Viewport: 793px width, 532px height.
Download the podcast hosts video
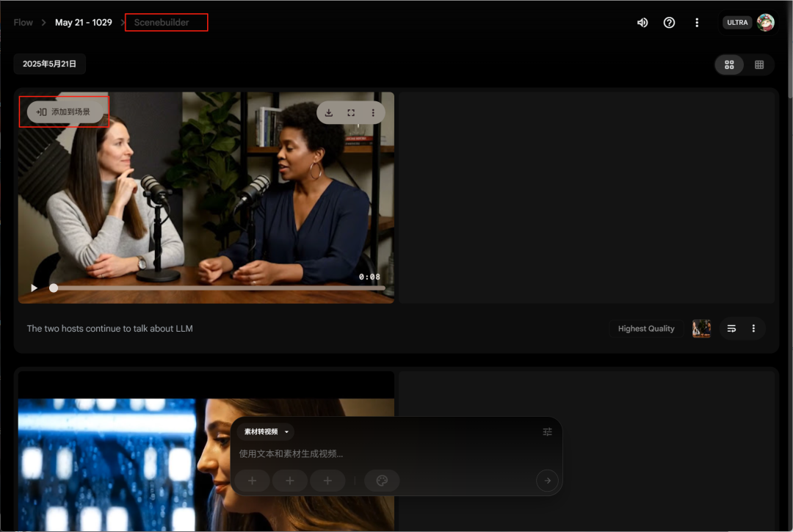click(329, 113)
